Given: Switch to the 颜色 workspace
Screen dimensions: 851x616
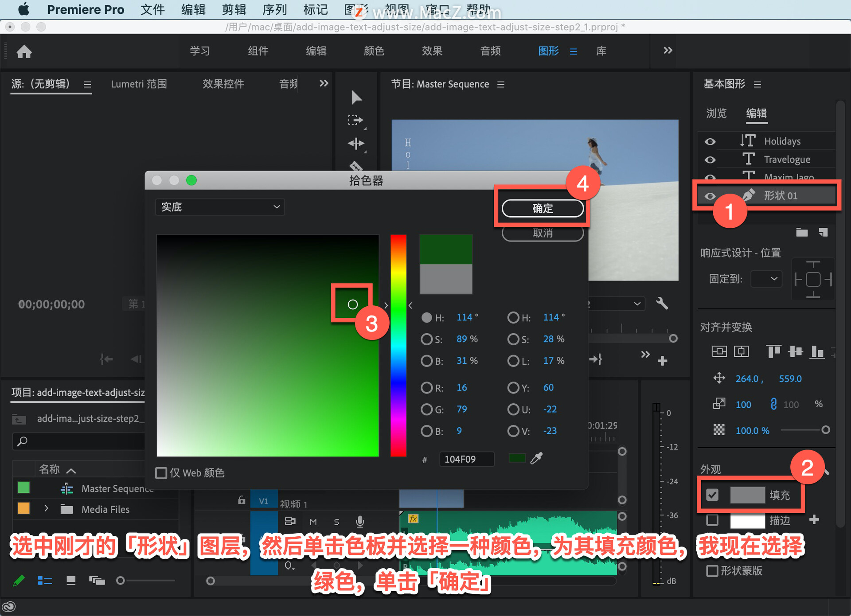Looking at the screenshot, I should point(374,51).
